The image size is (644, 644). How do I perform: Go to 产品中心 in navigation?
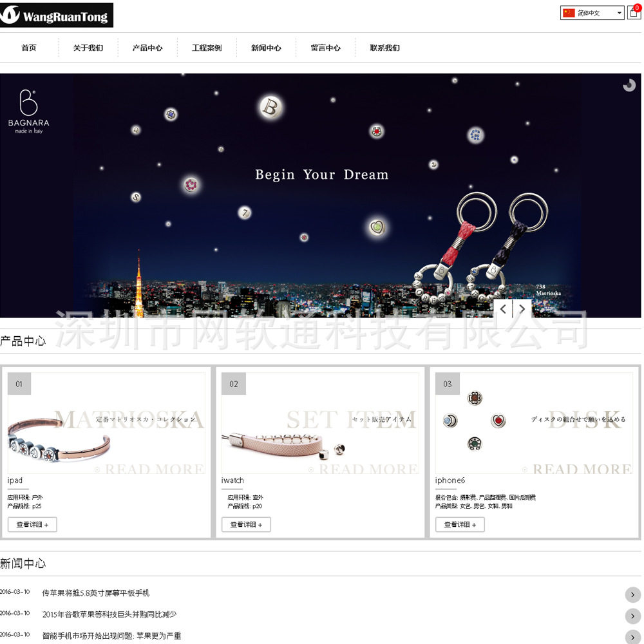(147, 48)
